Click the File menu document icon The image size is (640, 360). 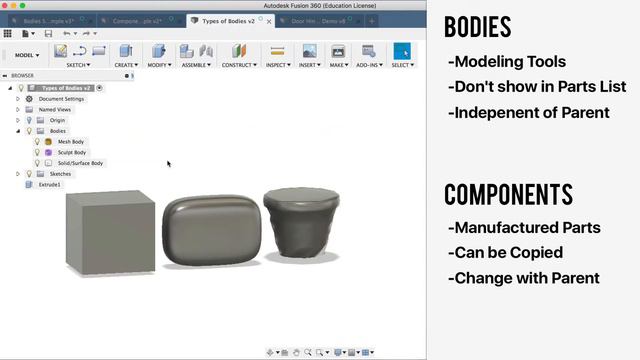tap(25, 33)
